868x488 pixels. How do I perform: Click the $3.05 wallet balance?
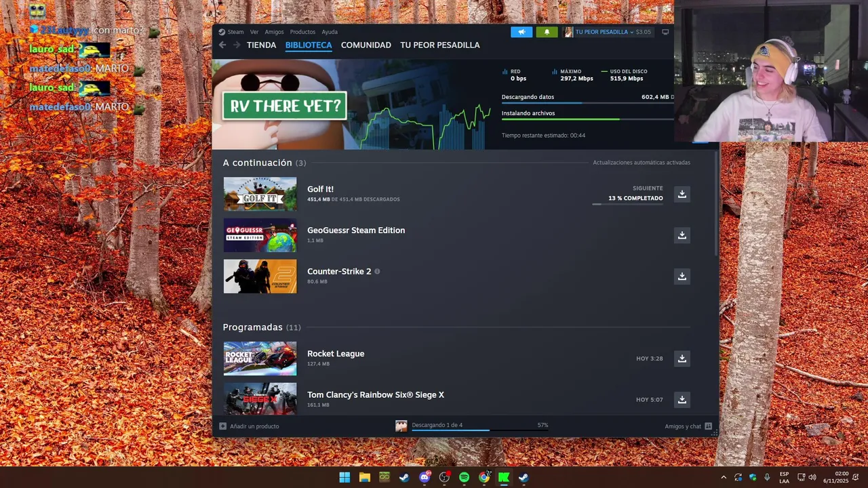(643, 32)
